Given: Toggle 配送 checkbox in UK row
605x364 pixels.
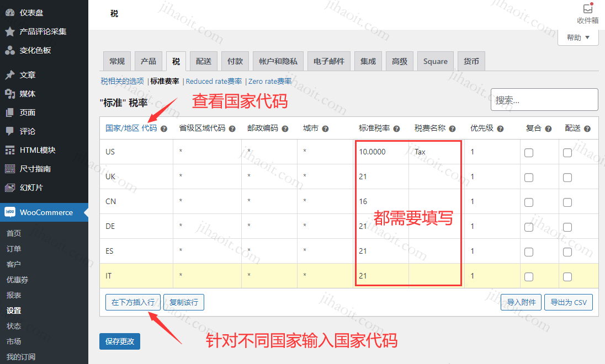Looking at the screenshot, I should (567, 178).
